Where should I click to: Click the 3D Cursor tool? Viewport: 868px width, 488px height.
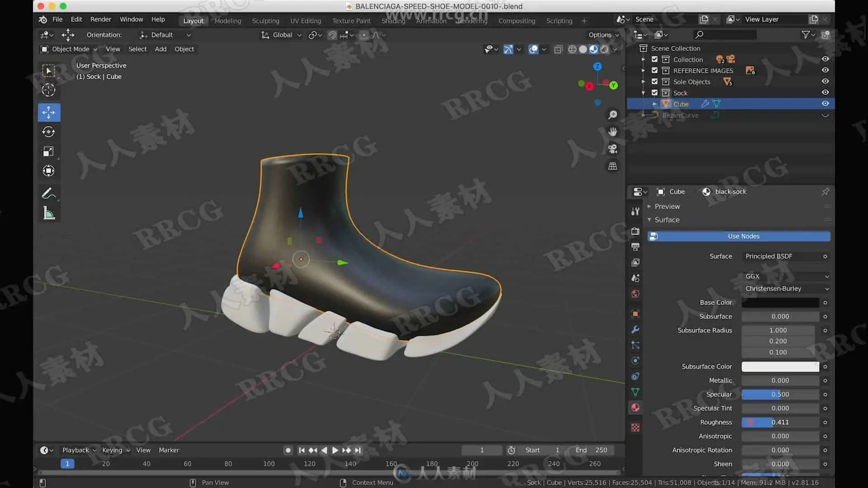[x=48, y=90]
